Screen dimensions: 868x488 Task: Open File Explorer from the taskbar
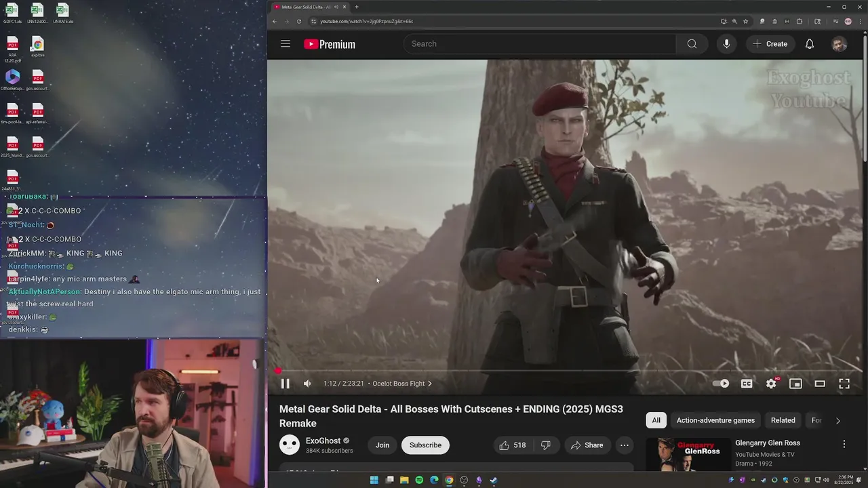point(404,480)
